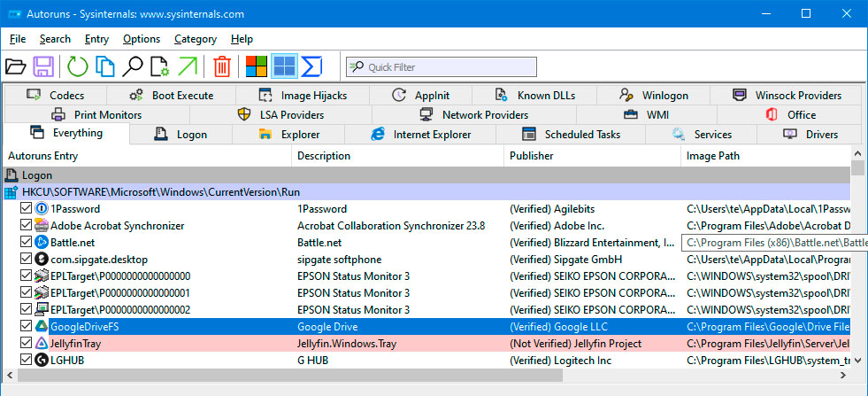Sort by Image Path column header
Screen dimensions: 868x396
click(x=766, y=156)
